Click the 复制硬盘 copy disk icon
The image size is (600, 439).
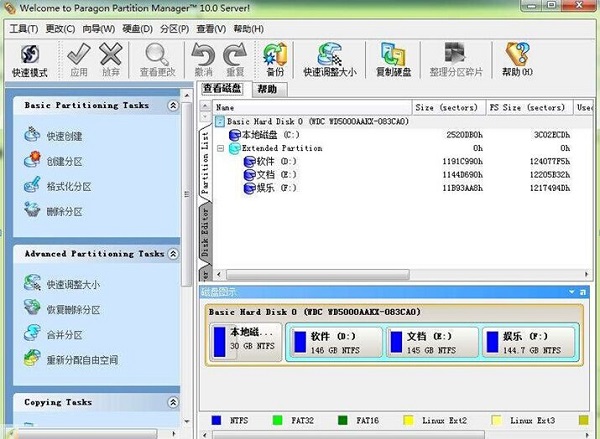tap(393, 59)
